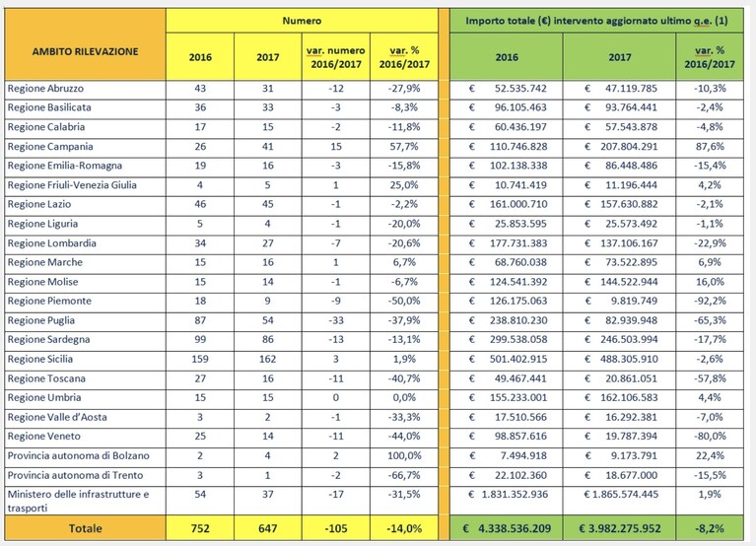This screenshot has width=756, height=546.
Task: Select the Regione Sicilia 2016 value 159
Action: (200, 359)
